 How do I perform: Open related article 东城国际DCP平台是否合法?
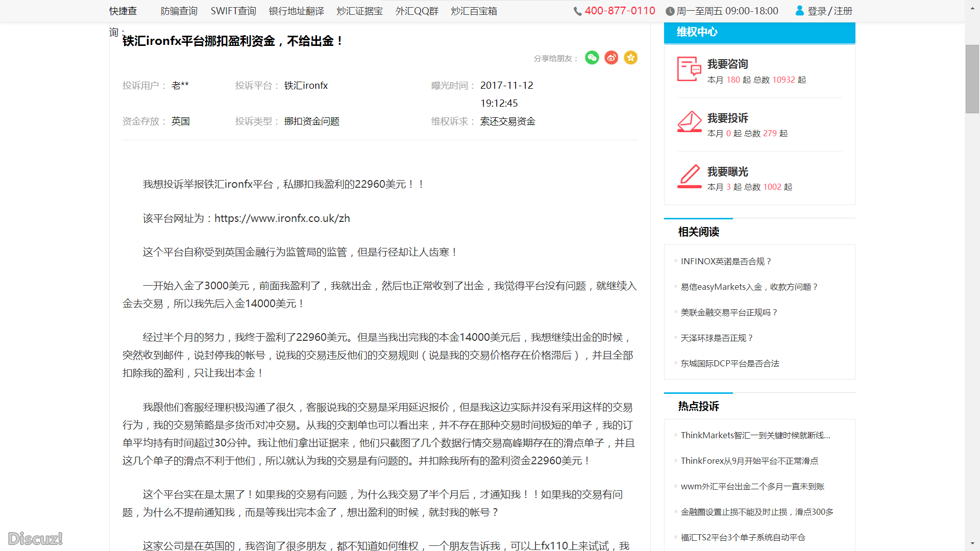coord(730,363)
